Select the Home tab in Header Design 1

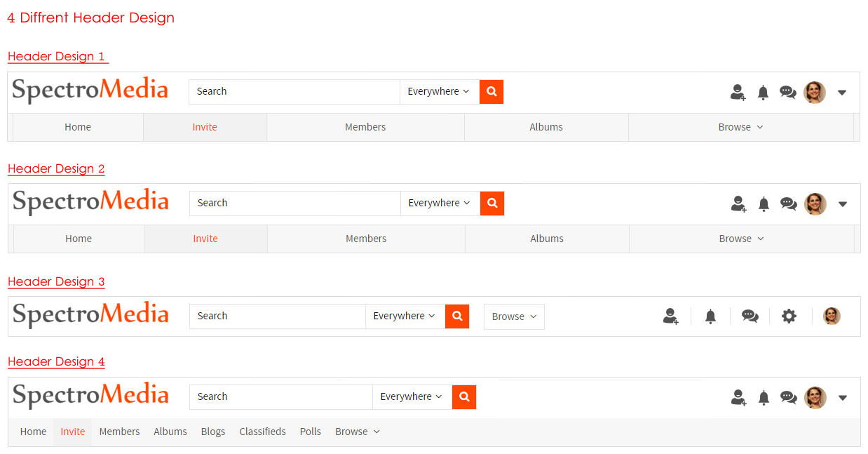click(78, 127)
